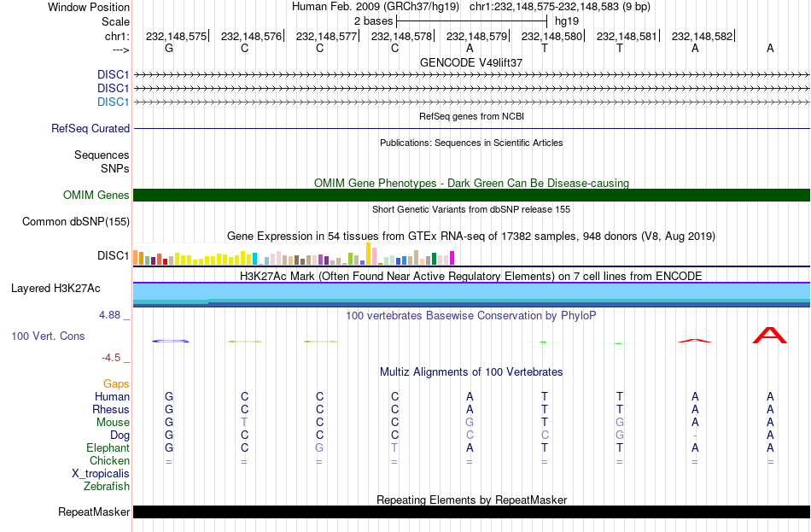Click the black RepeatMasker element bar
Viewport: 811px width, 532px height.
tap(471, 512)
